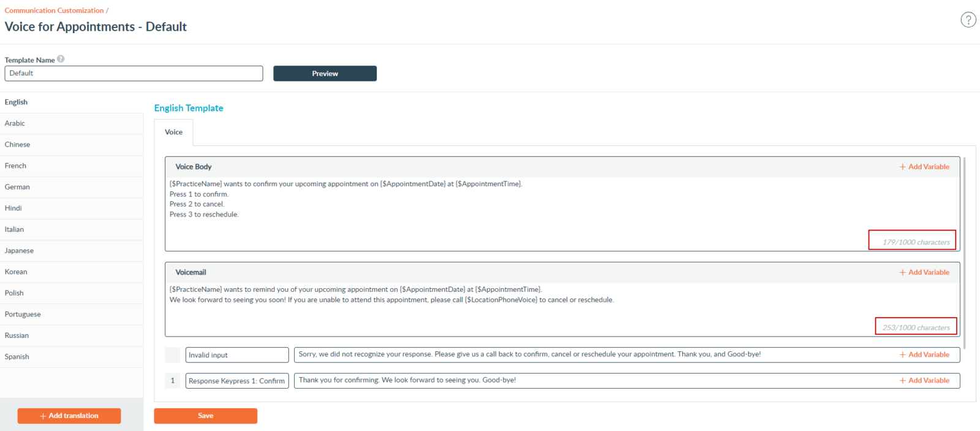Open the help question mark icon
Viewport: 980px width, 431px height.
coord(968,20)
